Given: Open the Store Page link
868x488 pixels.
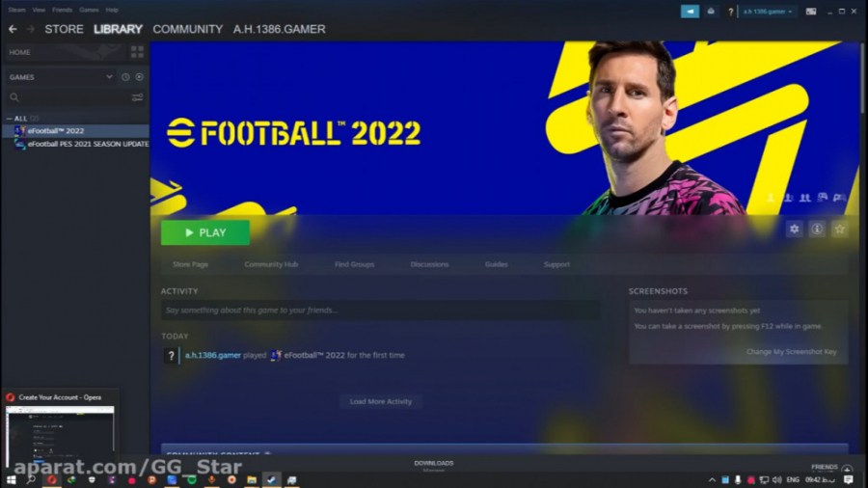Looking at the screenshot, I should pyautogui.click(x=190, y=264).
